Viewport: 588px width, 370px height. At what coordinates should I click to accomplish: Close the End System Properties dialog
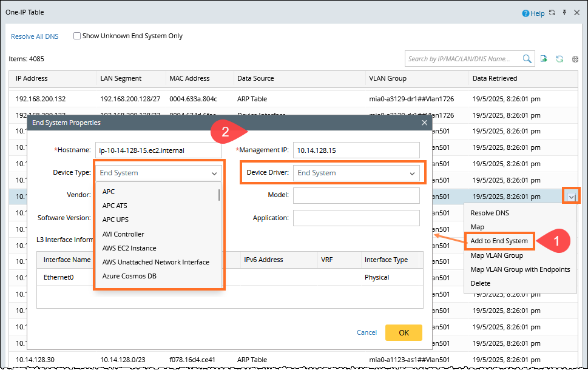tap(424, 123)
